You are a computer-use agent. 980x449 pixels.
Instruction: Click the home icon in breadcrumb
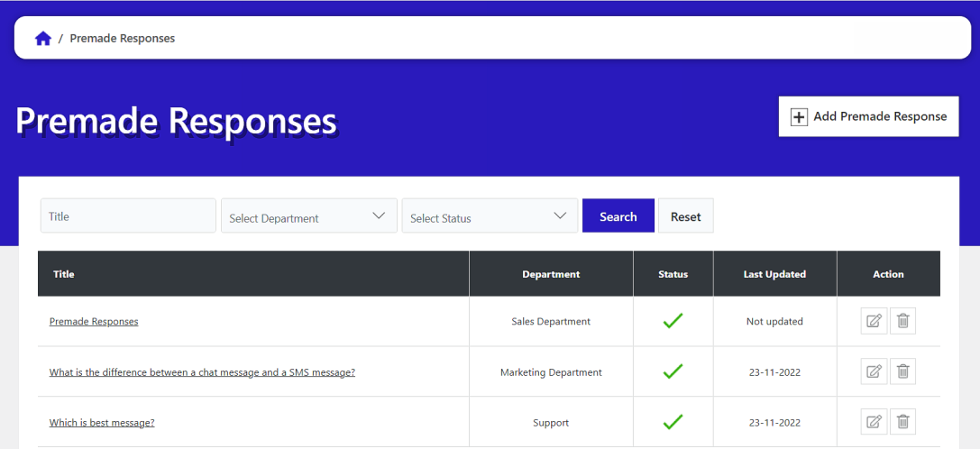pyautogui.click(x=42, y=39)
